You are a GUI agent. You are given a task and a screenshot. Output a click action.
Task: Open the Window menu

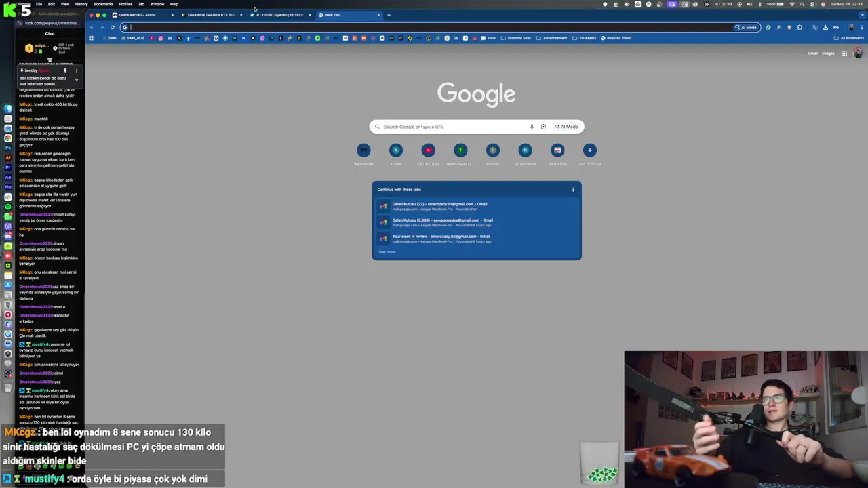tap(157, 4)
